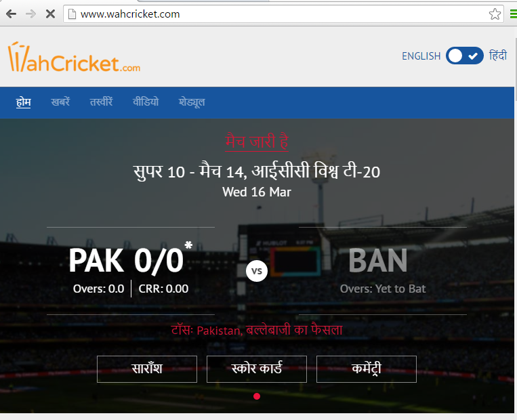Image resolution: width=517 pixels, height=420 pixels.
Task: Open Chrome's green hamburger menu
Action: [514, 14]
